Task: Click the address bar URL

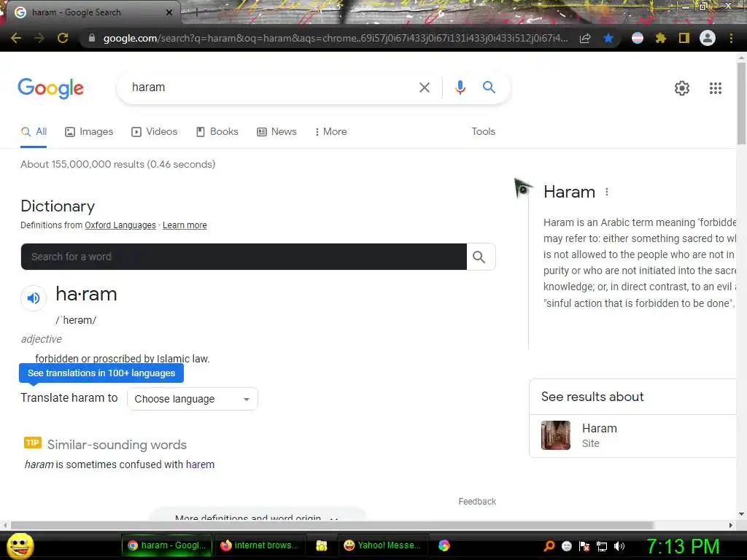Action: [x=336, y=38]
